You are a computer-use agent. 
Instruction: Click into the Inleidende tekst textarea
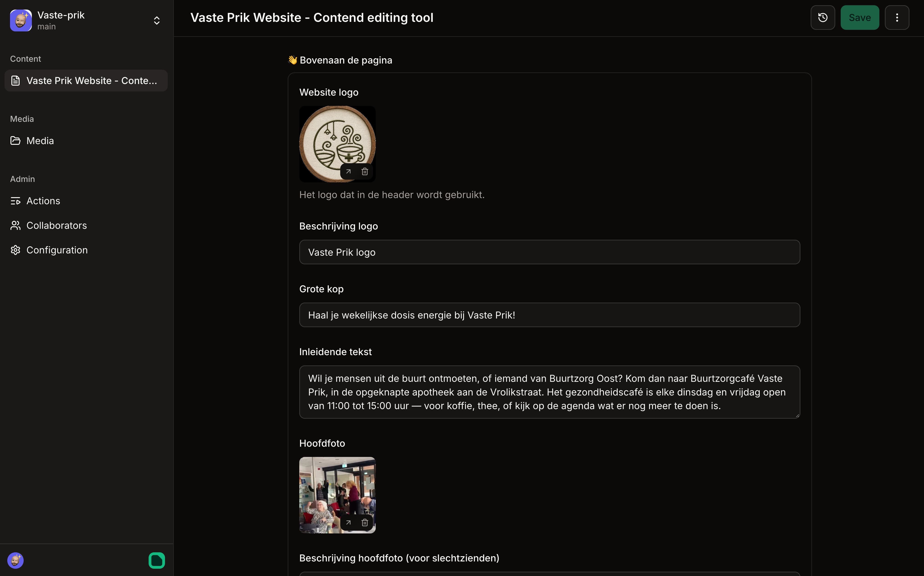(x=549, y=392)
